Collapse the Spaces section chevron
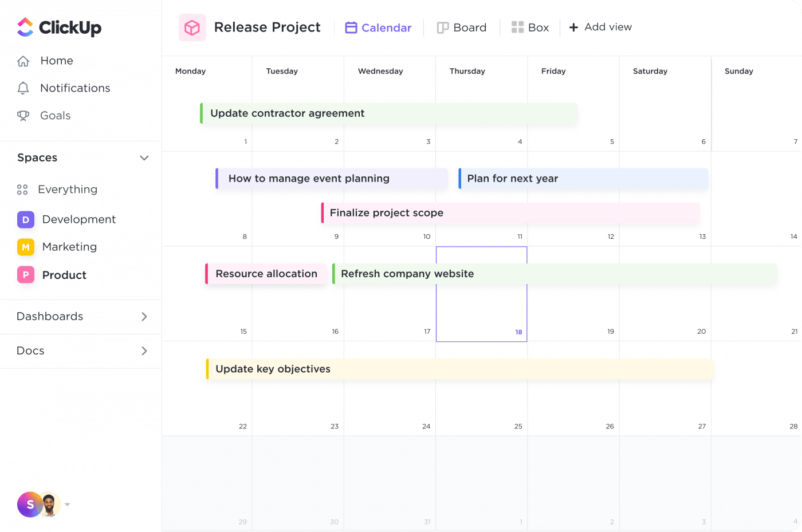 click(x=144, y=158)
